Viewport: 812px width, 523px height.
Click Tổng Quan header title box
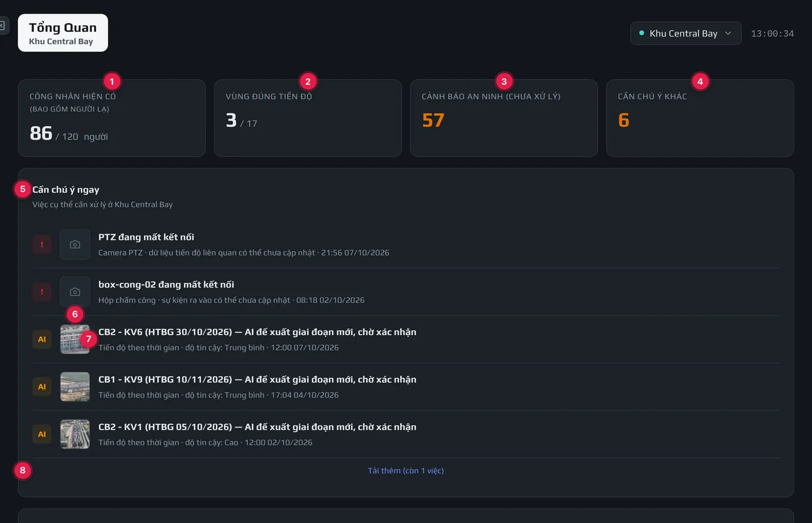point(63,33)
